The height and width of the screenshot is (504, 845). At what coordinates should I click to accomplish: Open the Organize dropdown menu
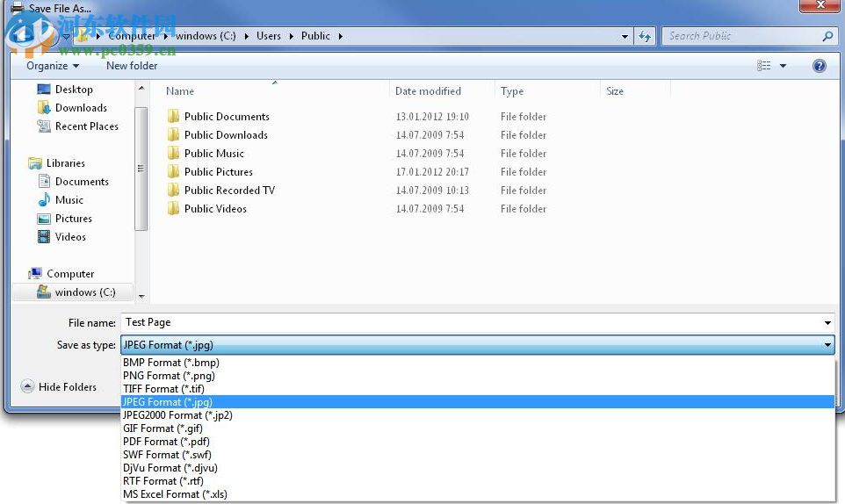[x=53, y=66]
